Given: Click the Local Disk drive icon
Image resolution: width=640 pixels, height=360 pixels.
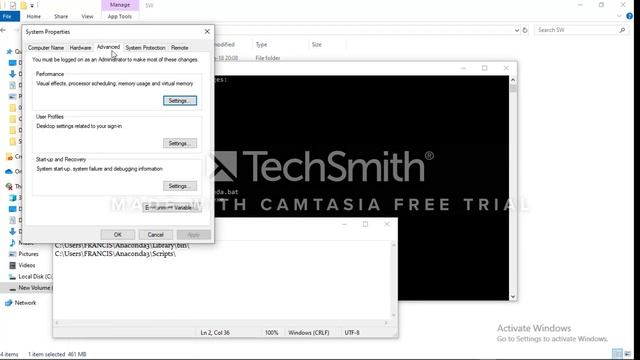Looking at the screenshot, I should click(x=13, y=277).
